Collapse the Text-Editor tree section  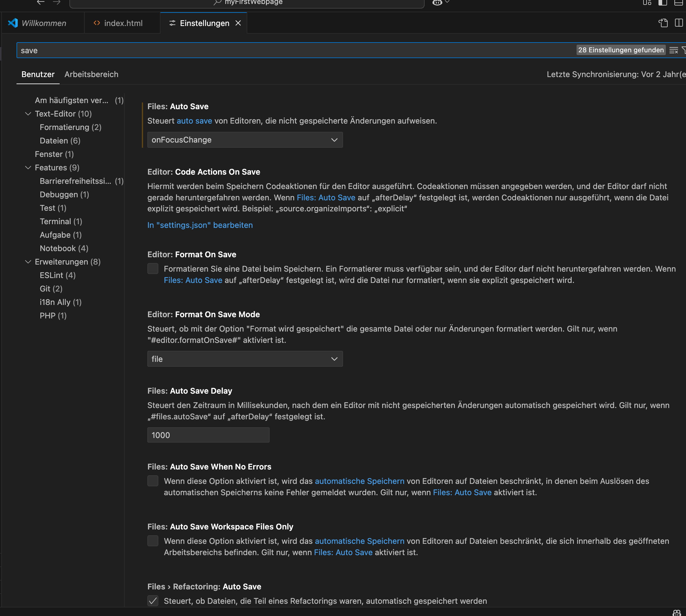pyautogui.click(x=28, y=114)
